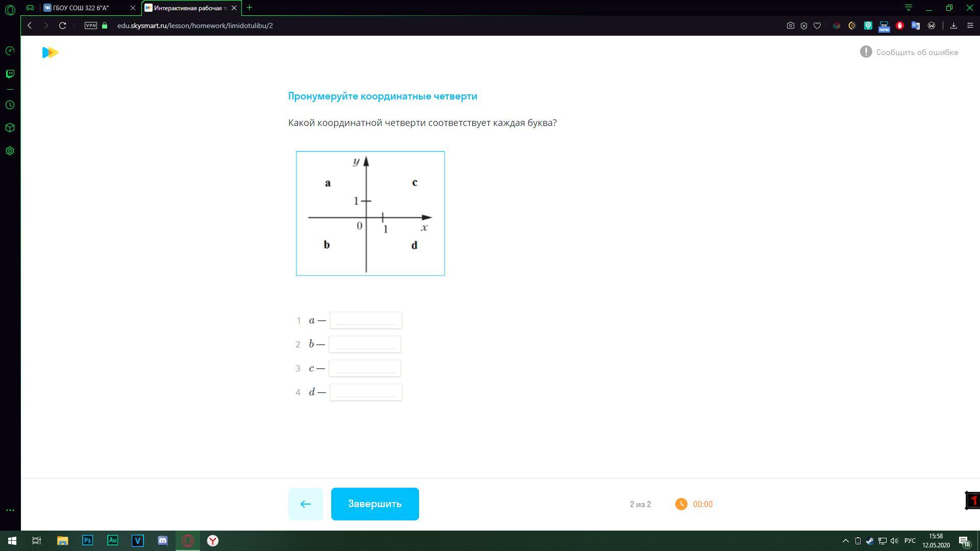Open history clock icon in sidebar
The height and width of the screenshot is (551, 980).
pos(10,105)
